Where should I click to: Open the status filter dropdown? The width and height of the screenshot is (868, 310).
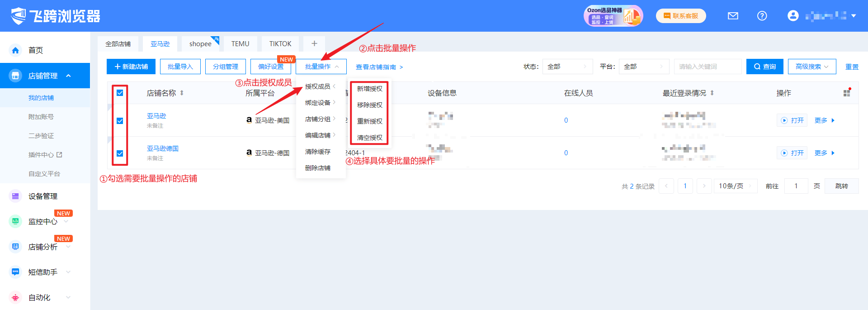(x=567, y=67)
